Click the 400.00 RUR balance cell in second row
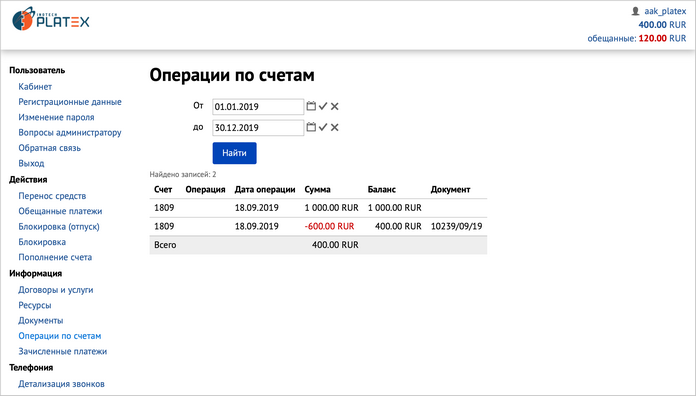 (398, 226)
